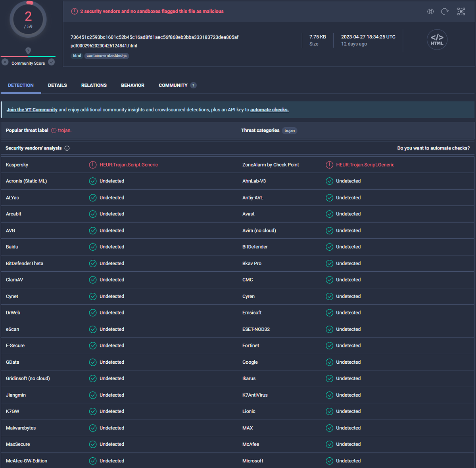
Task: Click the html tag
Action: (x=77, y=56)
